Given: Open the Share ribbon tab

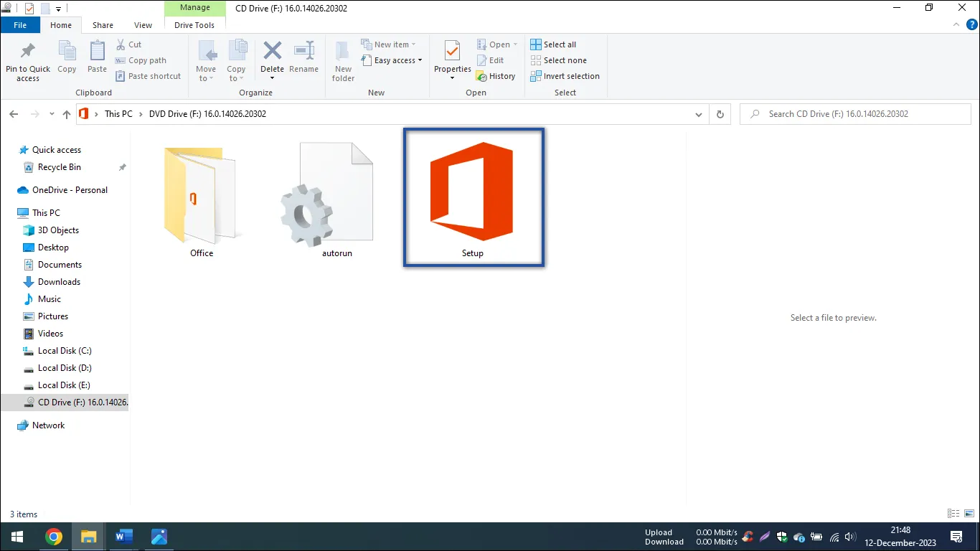Looking at the screenshot, I should coord(103,25).
